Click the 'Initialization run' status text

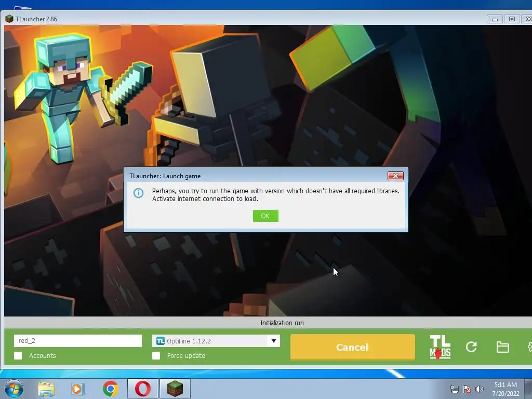pos(282,323)
